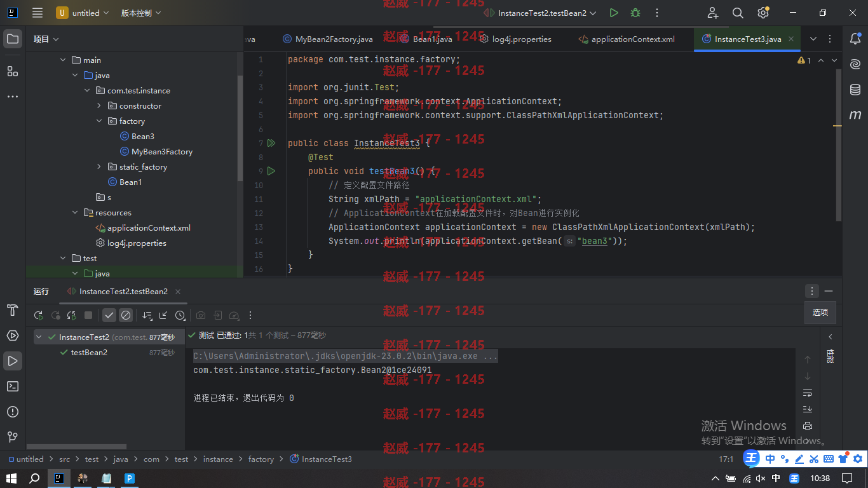Expand the static_factory package
The height and width of the screenshot is (488, 868).
(x=99, y=166)
